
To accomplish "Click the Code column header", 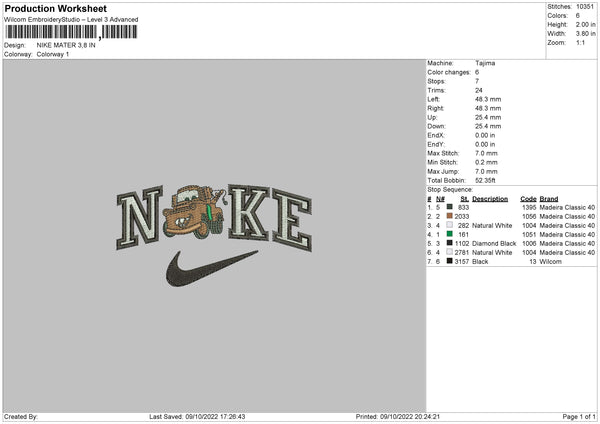I will [528, 199].
